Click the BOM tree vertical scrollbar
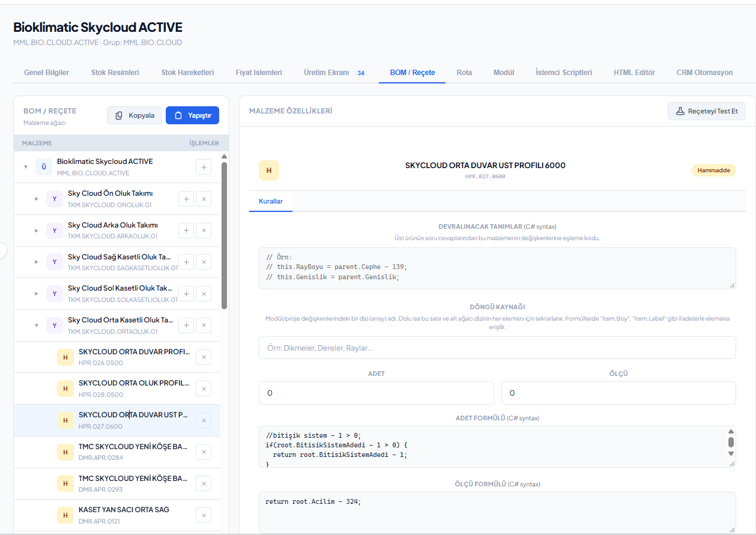This screenshot has height=535, width=756. click(225, 235)
